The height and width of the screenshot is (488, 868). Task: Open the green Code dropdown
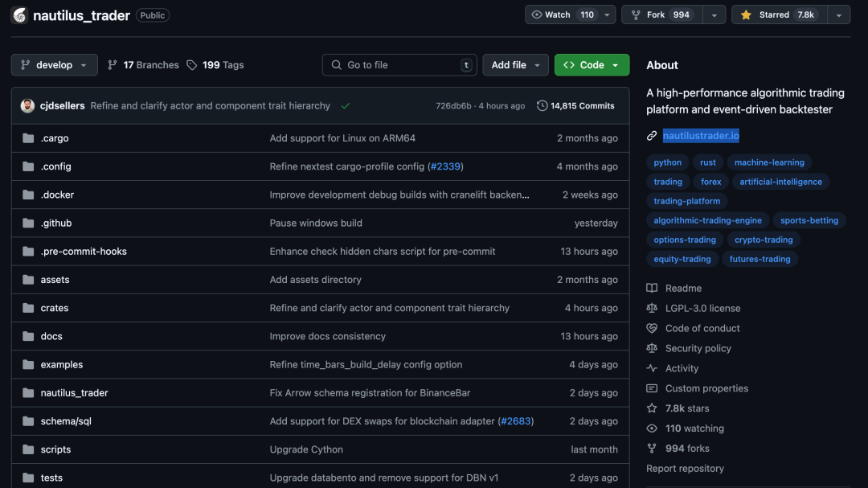click(592, 65)
